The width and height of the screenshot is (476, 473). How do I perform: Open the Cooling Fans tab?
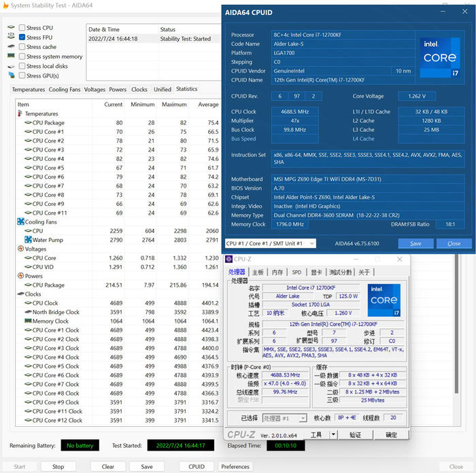(x=65, y=90)
